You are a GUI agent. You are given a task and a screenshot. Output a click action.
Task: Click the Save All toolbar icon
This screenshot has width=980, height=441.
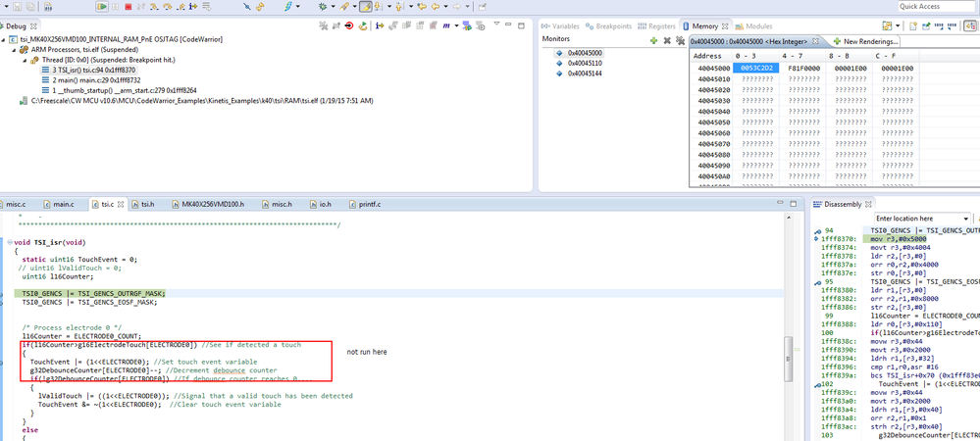[x=30, y=6]
